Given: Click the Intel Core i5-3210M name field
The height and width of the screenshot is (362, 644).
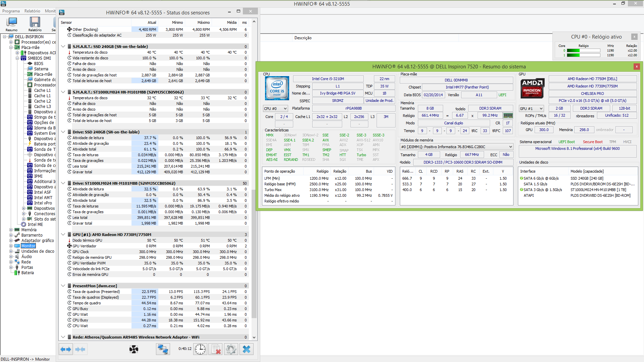Looking at the screenshot, I should click(328, 79).
